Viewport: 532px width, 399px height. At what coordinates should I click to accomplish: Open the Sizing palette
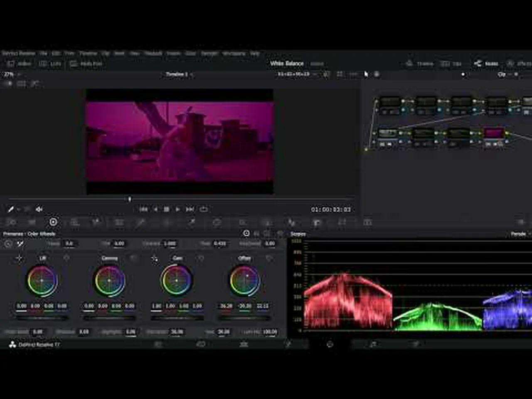[342, 222]
